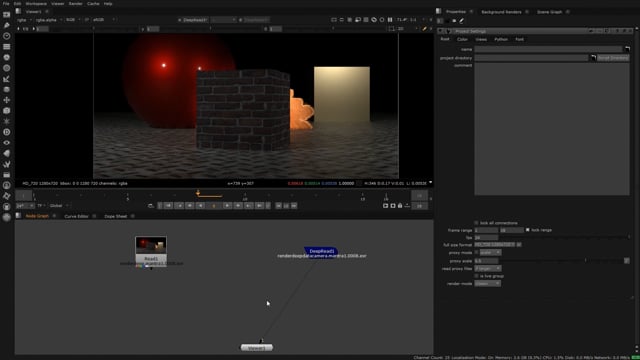Viewport: 640px width, 360px height.
Task: Switch to the Dope Sheet tab
Action: coord(116,216)
